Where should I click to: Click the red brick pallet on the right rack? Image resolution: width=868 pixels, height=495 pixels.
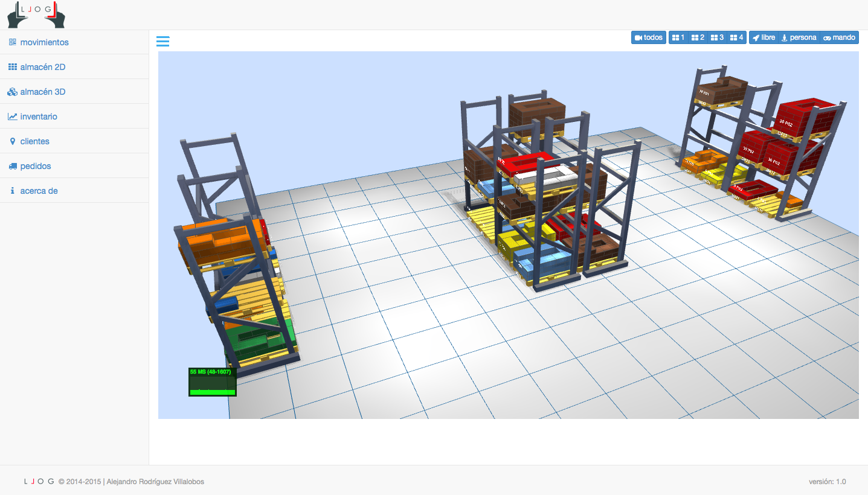tap(807, 118)
